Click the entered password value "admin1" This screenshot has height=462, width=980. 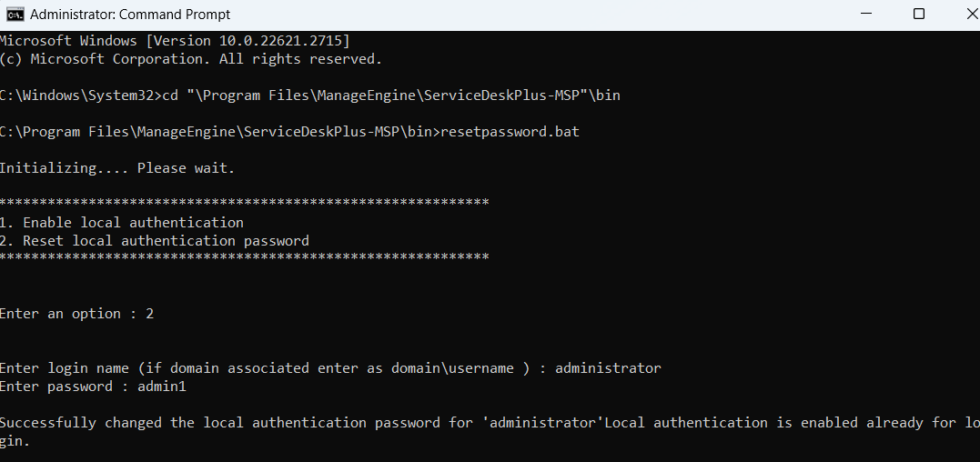point(162,387)
